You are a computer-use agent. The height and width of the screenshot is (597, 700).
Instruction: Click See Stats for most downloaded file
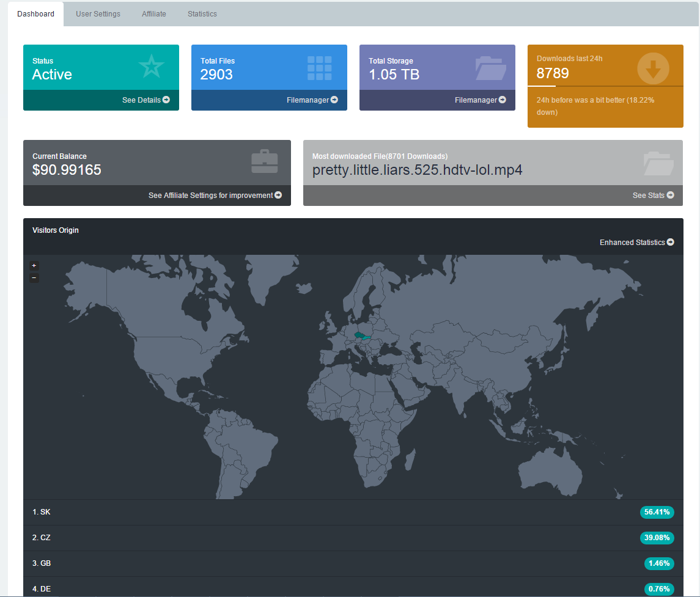(653, 196)
